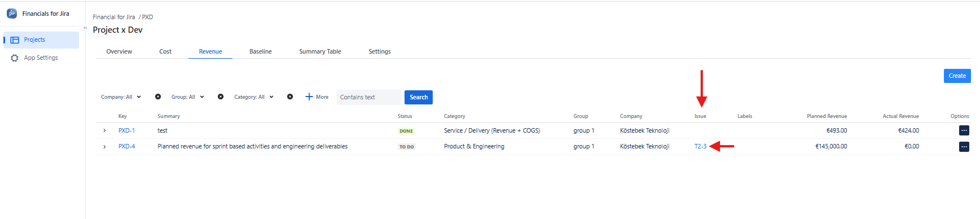This screenshot has width=980, height=219.
Task: Click the Project x Dev page title
Action: tap(117, 30)
